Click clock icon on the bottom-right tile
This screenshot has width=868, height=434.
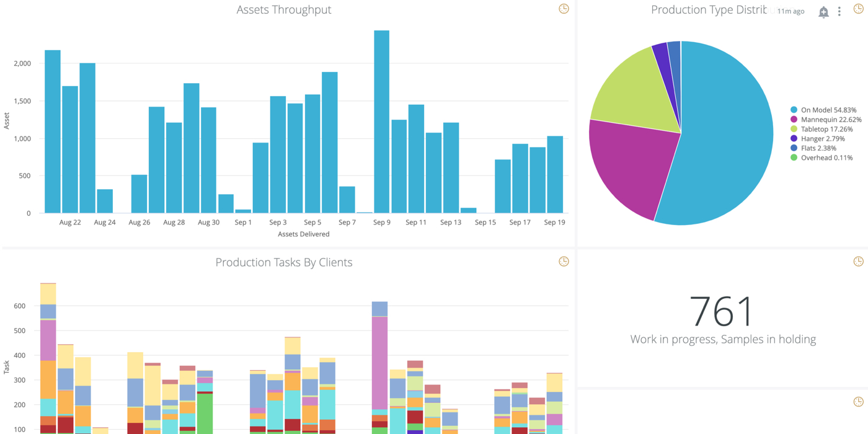858,402
